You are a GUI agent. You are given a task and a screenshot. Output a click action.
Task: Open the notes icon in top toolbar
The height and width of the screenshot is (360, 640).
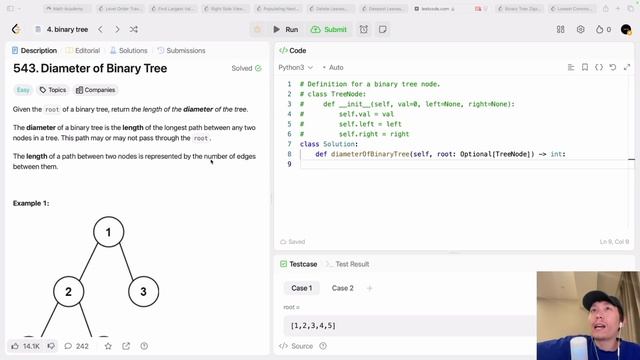click(382, 29)
